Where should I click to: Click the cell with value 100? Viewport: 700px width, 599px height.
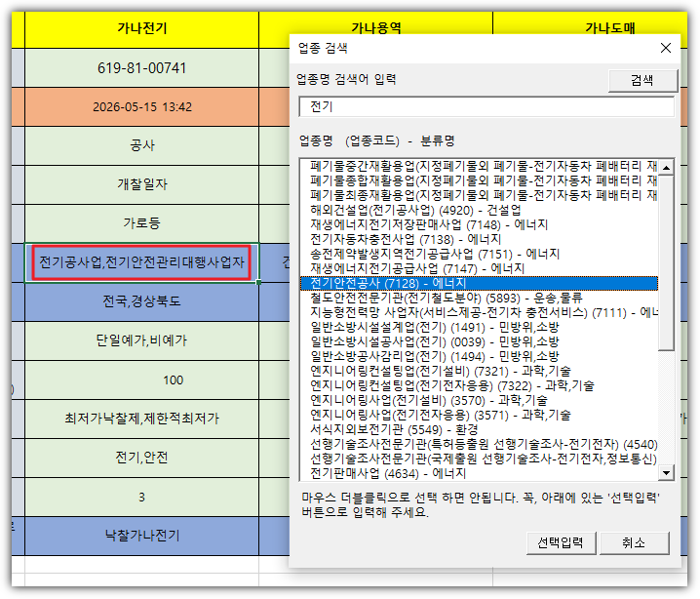[142, 380]
